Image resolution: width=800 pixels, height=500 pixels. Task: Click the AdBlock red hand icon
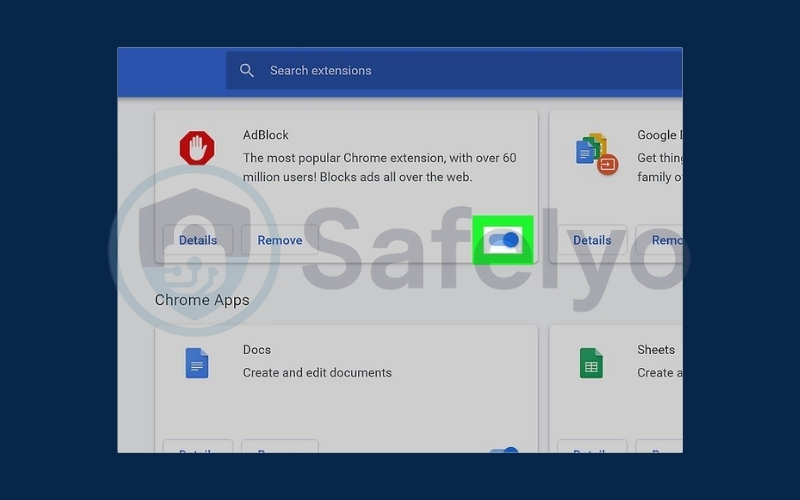tap(197, 148)
